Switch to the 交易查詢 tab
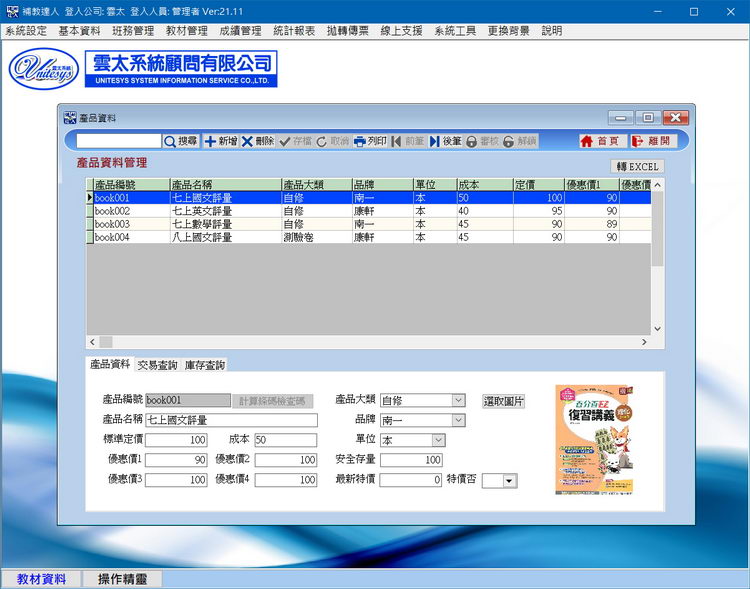The height and width of the screenshot is (589, 750). (157, 365)
